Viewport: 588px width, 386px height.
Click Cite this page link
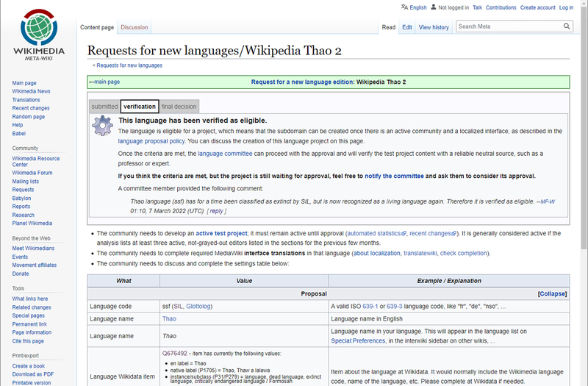point(28,341)
